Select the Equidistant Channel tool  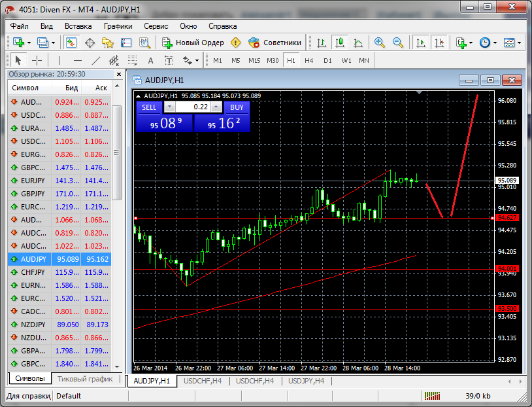tap(114, 60)
